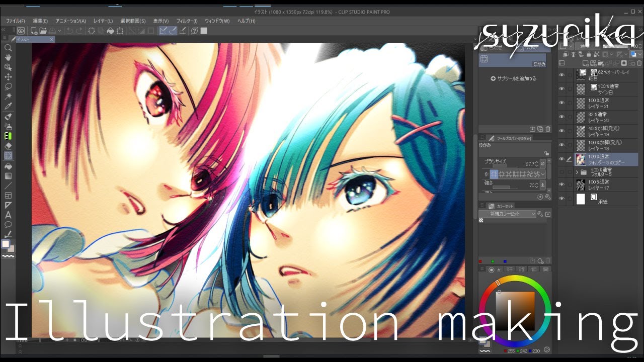Open the layer blend mode 通常 dropdown

click(x=589, y=46)
